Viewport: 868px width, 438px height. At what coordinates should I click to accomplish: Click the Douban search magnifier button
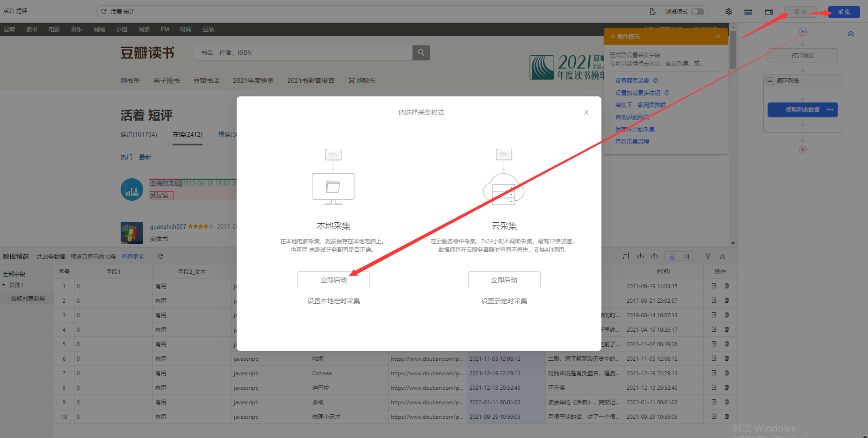point(421,52)
